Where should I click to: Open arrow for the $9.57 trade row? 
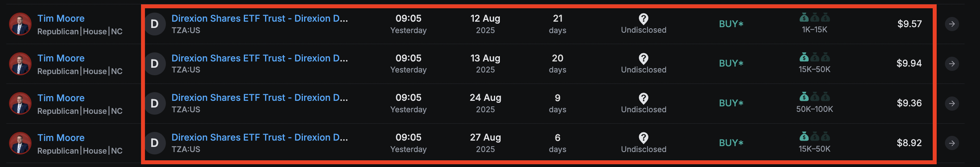point(952,24)
